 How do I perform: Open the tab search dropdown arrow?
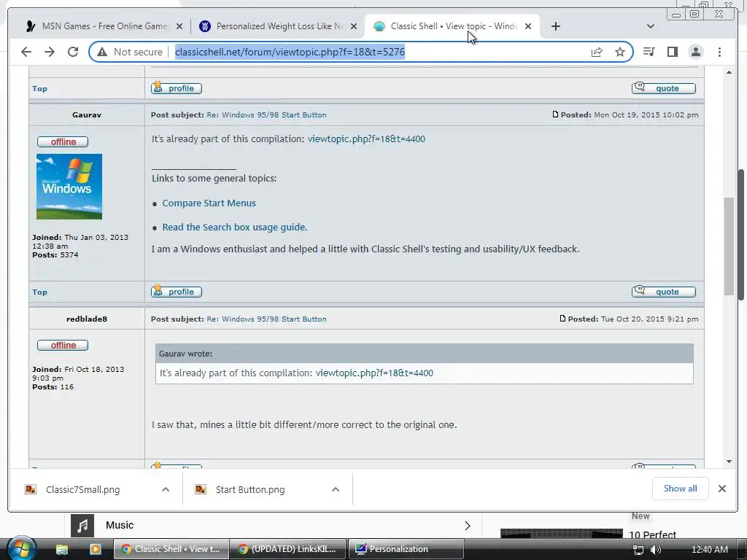(x=650, y=26)
